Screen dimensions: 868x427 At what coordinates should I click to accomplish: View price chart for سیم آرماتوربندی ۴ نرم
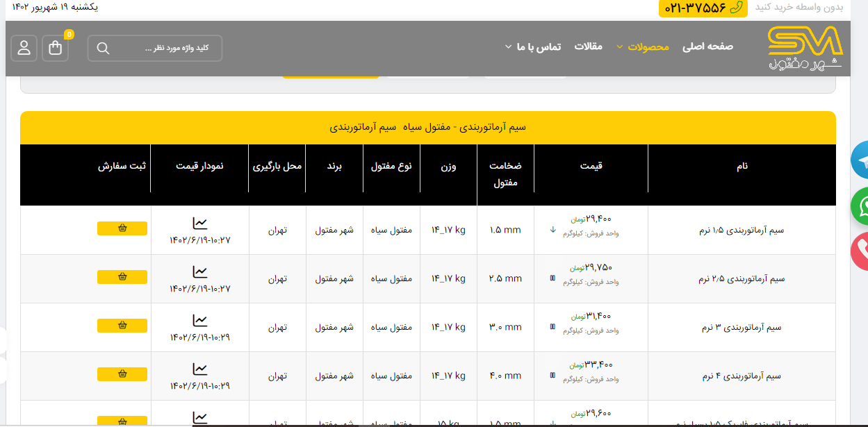[200, 369]
